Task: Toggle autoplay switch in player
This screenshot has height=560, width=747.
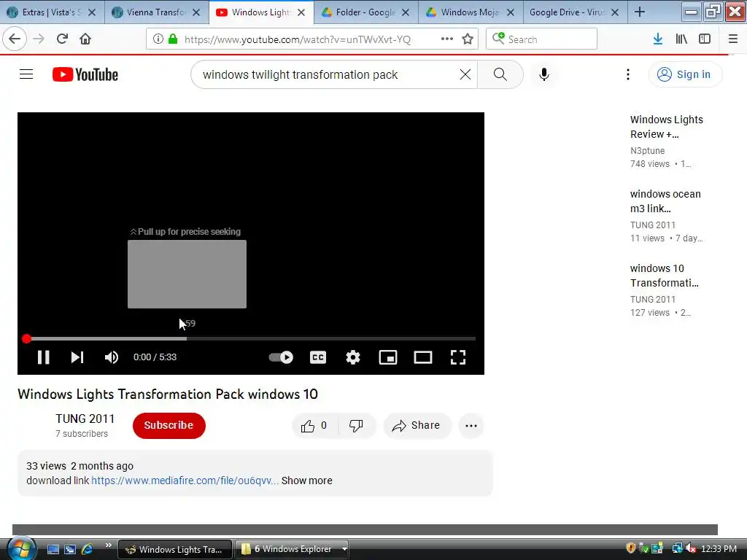Action: pyautogui.click(x=281, y=357)
